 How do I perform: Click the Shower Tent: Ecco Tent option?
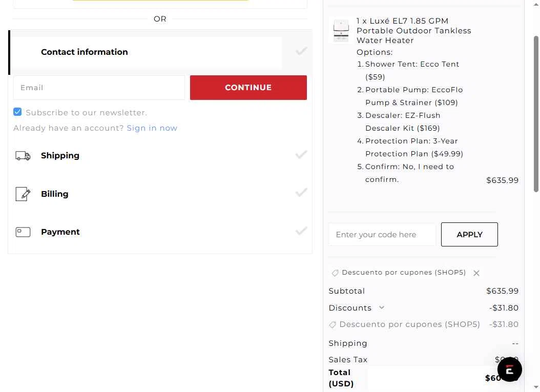coord(412,71)
